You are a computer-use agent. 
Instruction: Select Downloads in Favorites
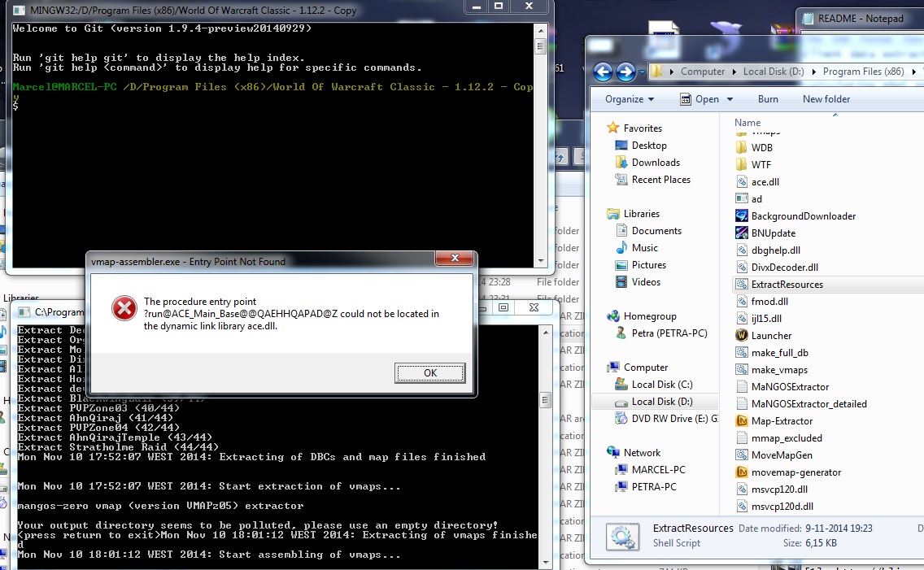[x=656, y=162]
